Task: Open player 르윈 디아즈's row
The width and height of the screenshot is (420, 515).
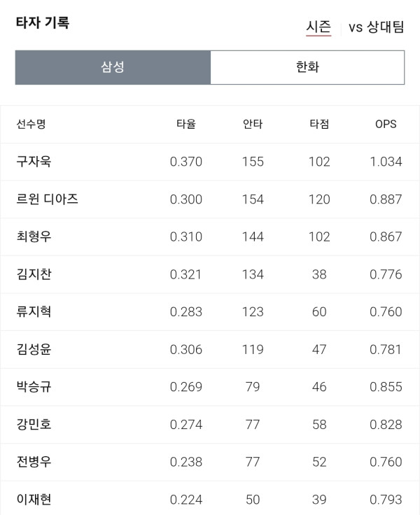Action: point(210,199)
